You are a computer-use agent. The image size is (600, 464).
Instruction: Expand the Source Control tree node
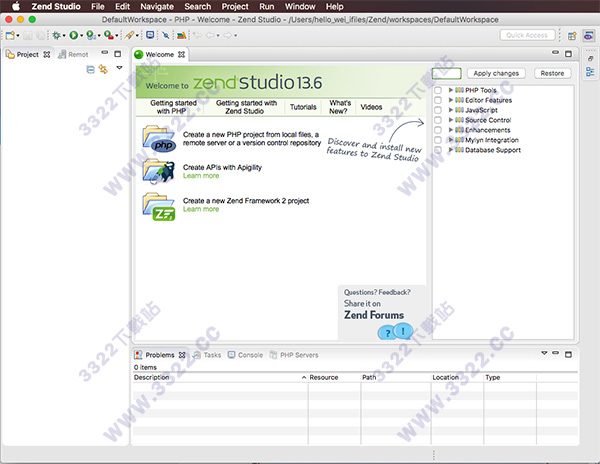[450, 120]
